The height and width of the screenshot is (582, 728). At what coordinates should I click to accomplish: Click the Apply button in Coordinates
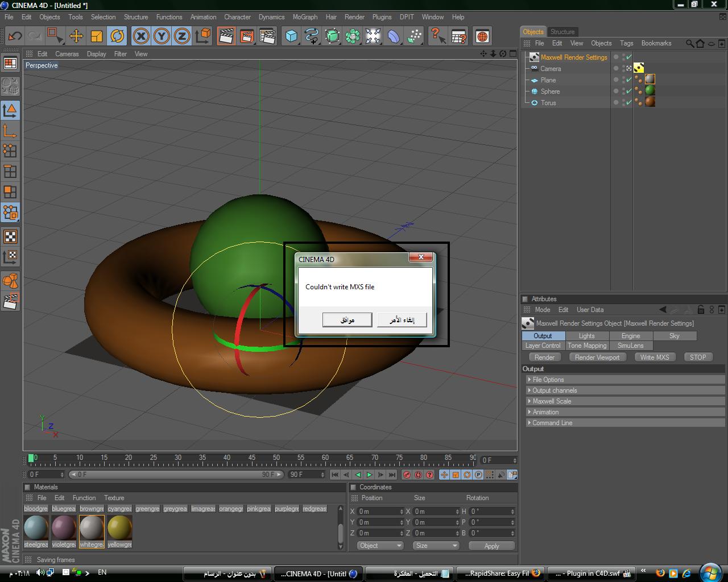click(491, 546)
